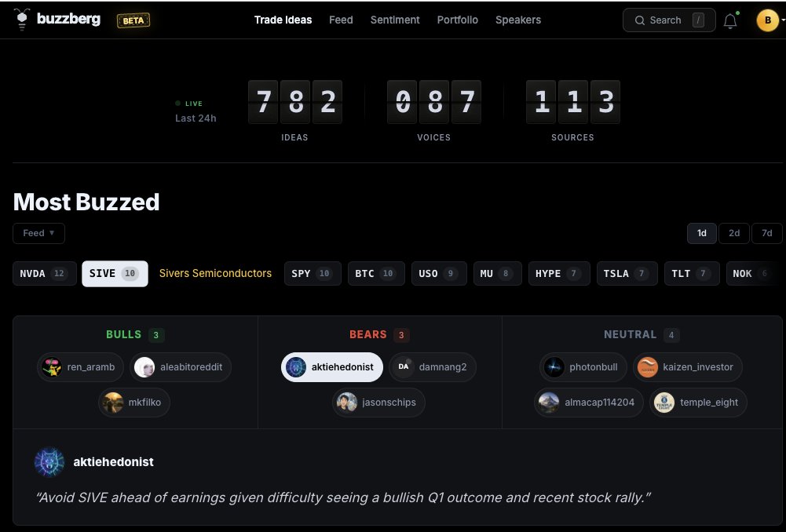
Task: Select the damnang2 name chip
Action: 433,367
